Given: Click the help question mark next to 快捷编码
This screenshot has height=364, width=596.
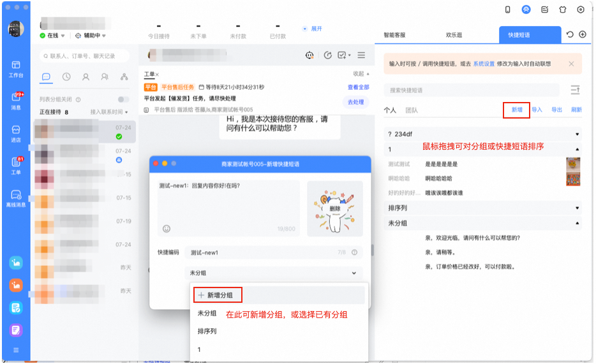Looking at the screenshot, I should (x=354, y=252).
